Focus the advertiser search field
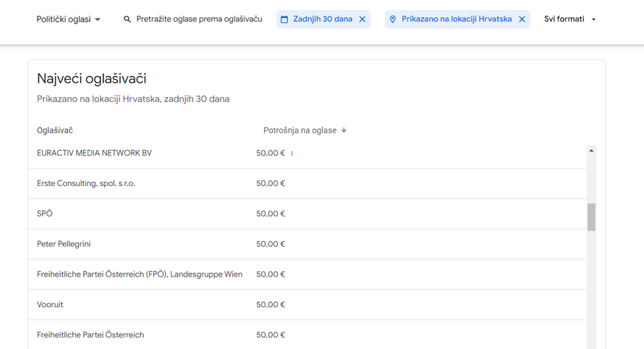The height and width of the screenshot is (349, 644). point(199,20)
